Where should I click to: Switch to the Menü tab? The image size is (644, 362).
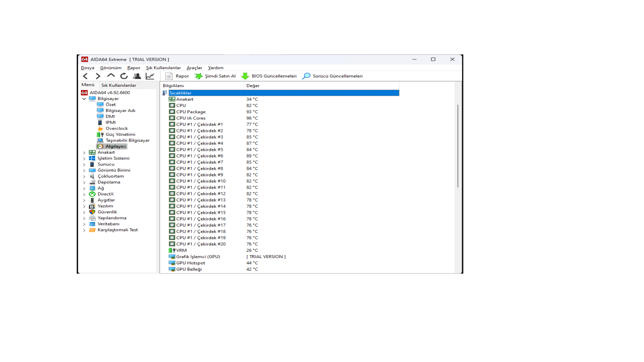click(88, 85)
